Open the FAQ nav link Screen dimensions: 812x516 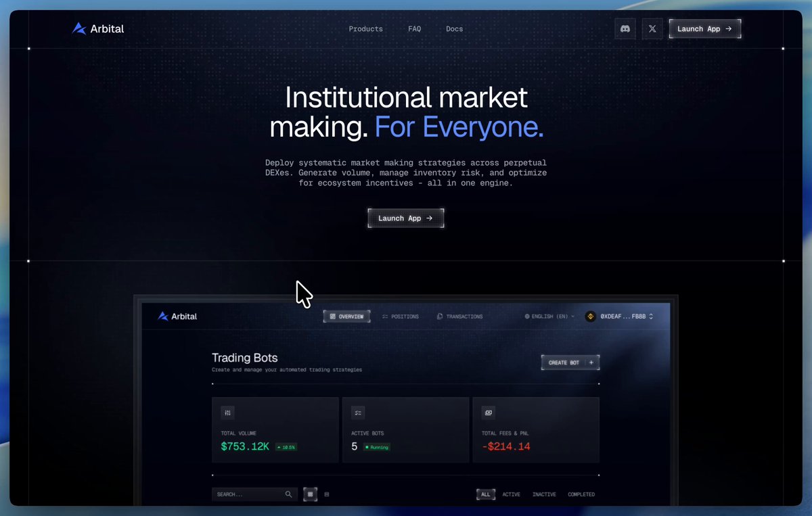[x=415, y=29]
